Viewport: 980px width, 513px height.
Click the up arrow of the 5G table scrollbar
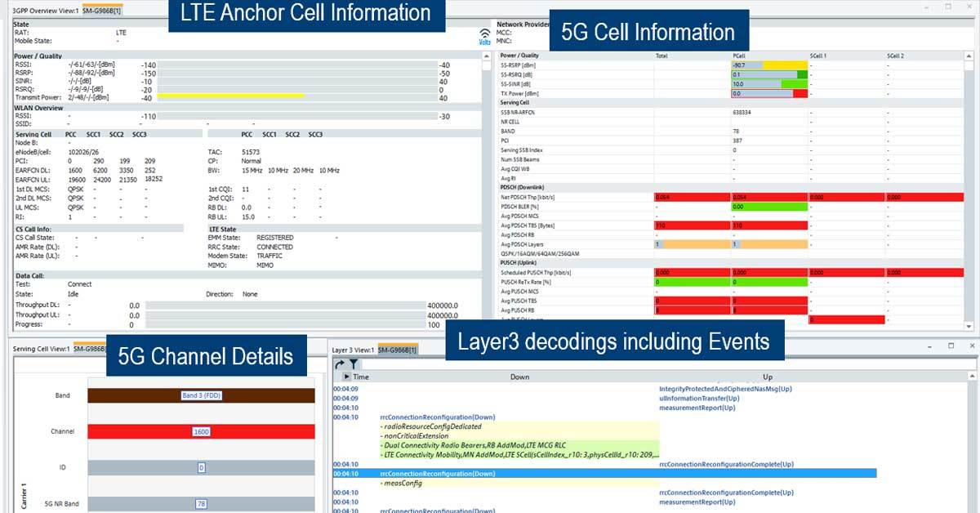point(970,56)
